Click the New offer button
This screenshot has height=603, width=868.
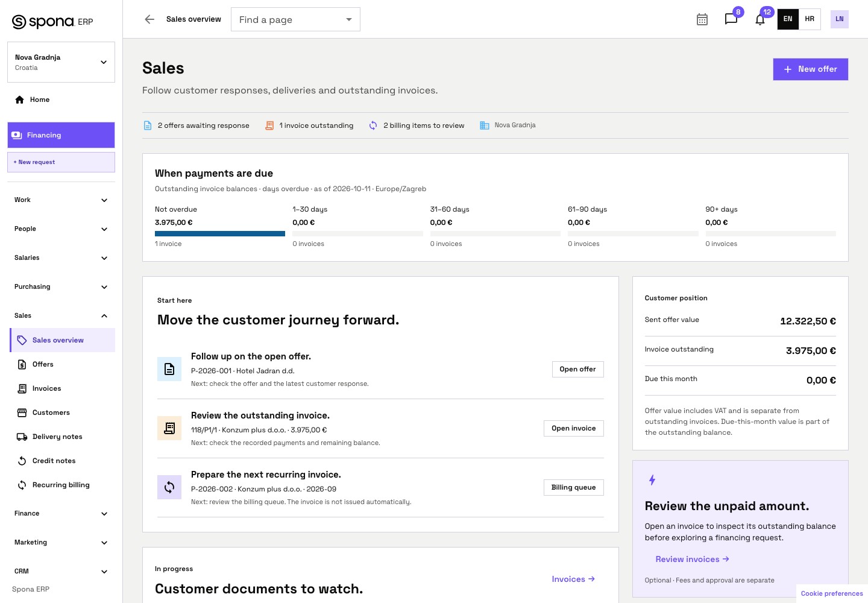(811, 69)
